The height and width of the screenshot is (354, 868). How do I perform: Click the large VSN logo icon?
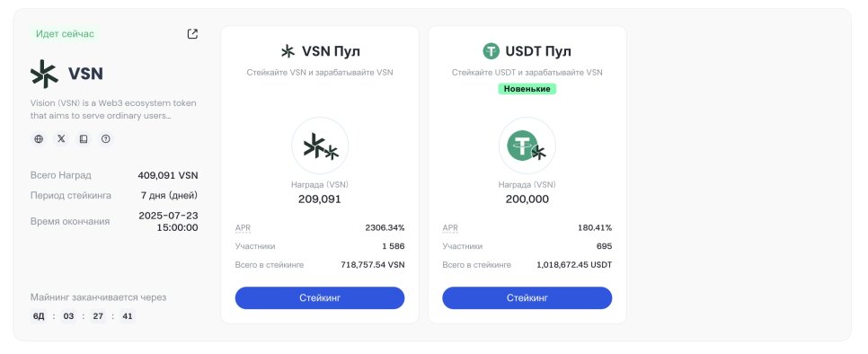coord(44,74)
